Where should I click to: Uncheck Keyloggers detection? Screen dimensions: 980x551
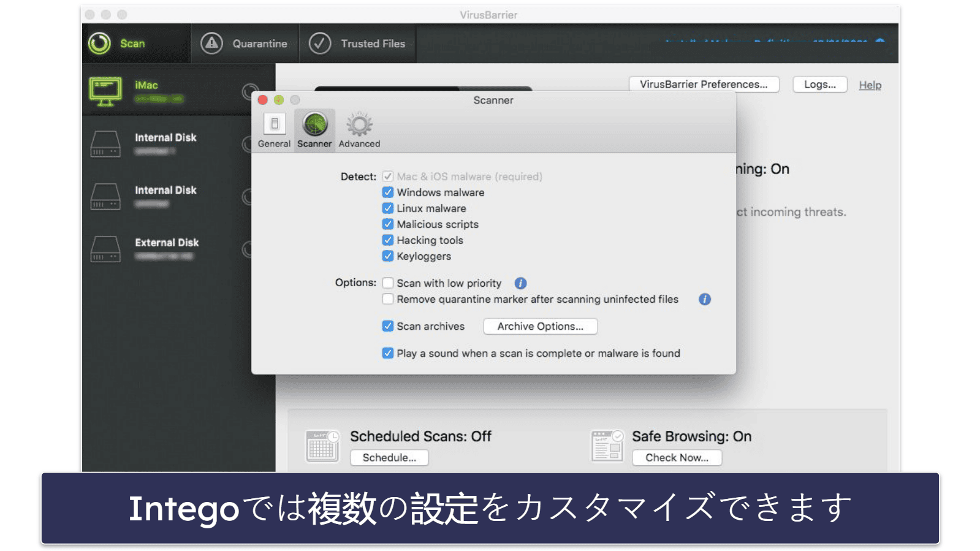click(388, 256)
